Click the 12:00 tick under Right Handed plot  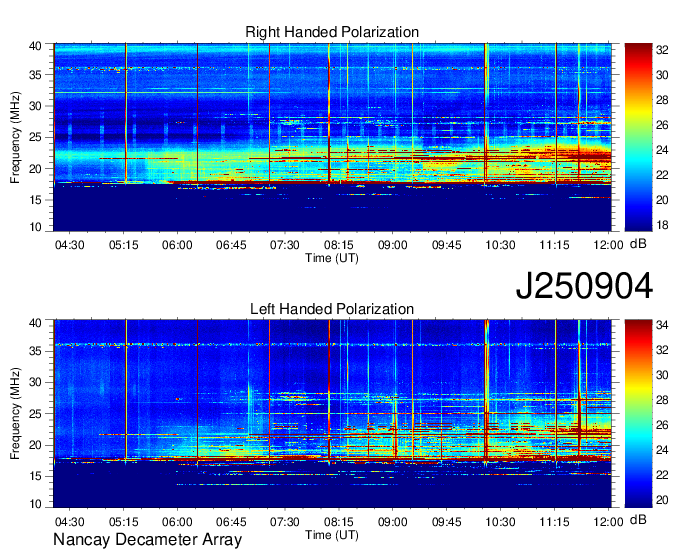click(608, 245)
